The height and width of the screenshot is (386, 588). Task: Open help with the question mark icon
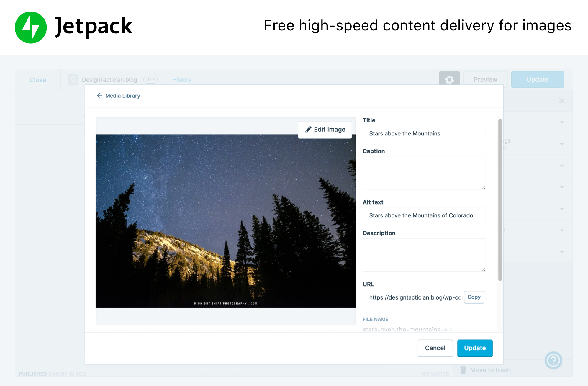(553, 360)
